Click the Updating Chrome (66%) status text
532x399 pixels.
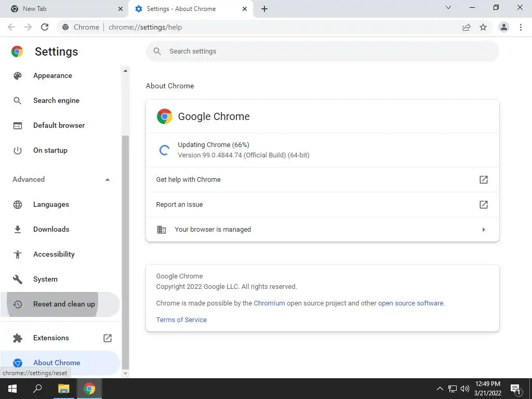pos(214,145)
